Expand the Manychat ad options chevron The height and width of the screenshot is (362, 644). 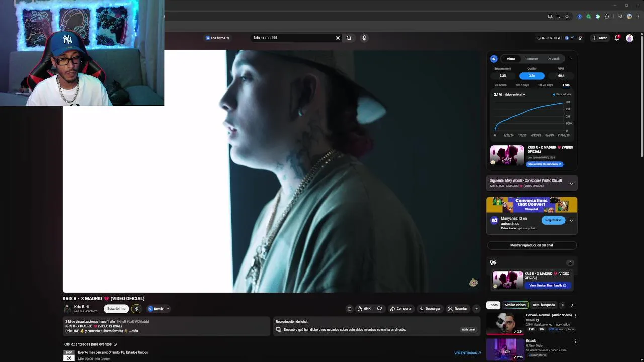pyautogui.click(x=571, y=220)
